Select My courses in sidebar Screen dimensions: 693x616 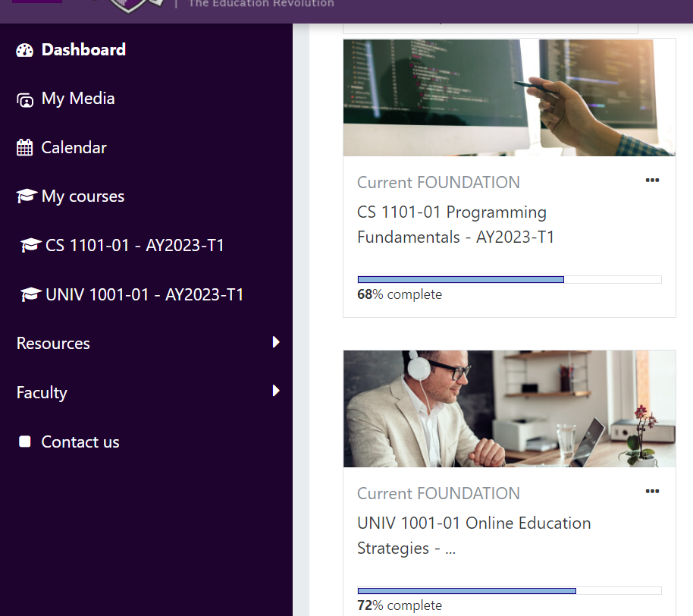(x=83, y=196)
